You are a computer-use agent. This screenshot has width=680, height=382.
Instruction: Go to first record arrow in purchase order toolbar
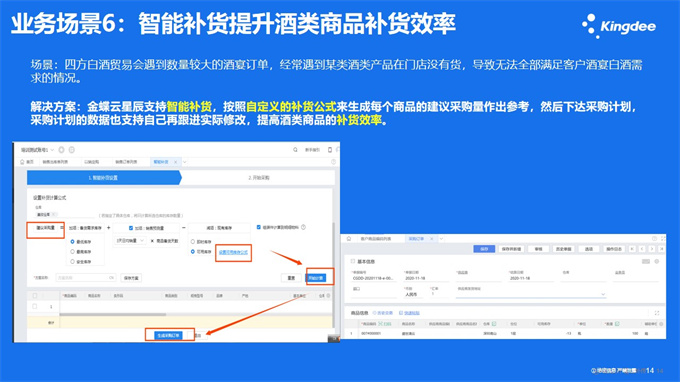coord(632,249)
